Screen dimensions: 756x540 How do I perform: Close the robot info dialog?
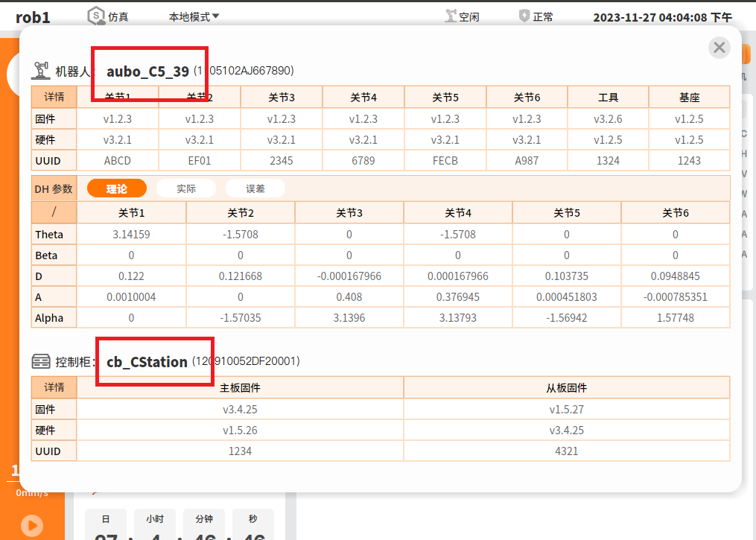(719, 48)
